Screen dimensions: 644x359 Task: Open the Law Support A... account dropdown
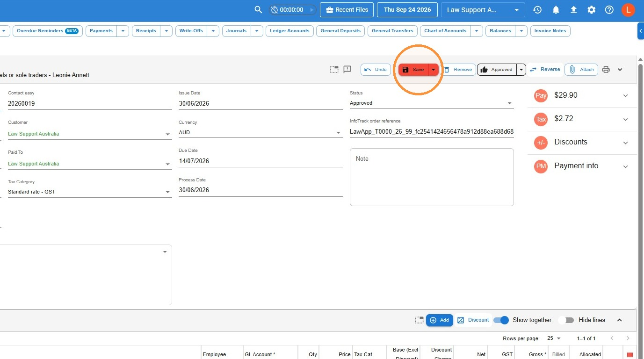click(483, 10)
